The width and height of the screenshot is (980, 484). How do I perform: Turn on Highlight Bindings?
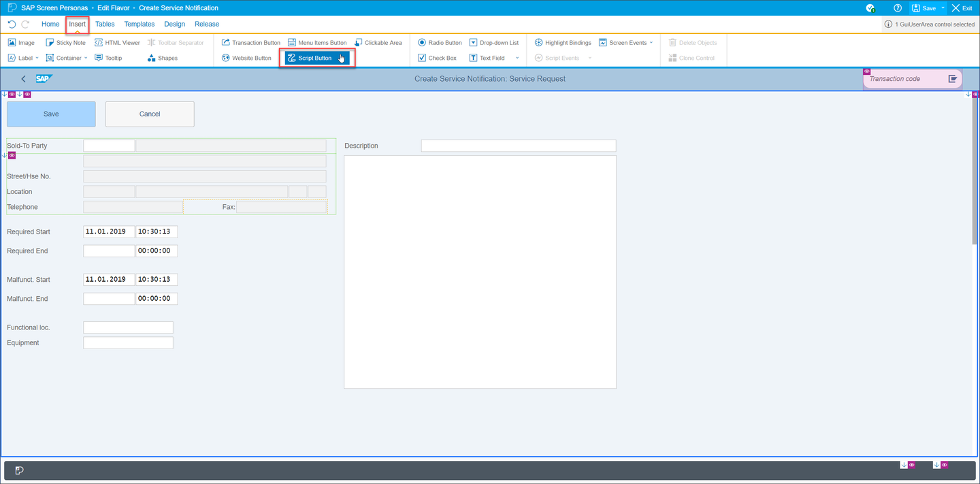click(563, 42)
